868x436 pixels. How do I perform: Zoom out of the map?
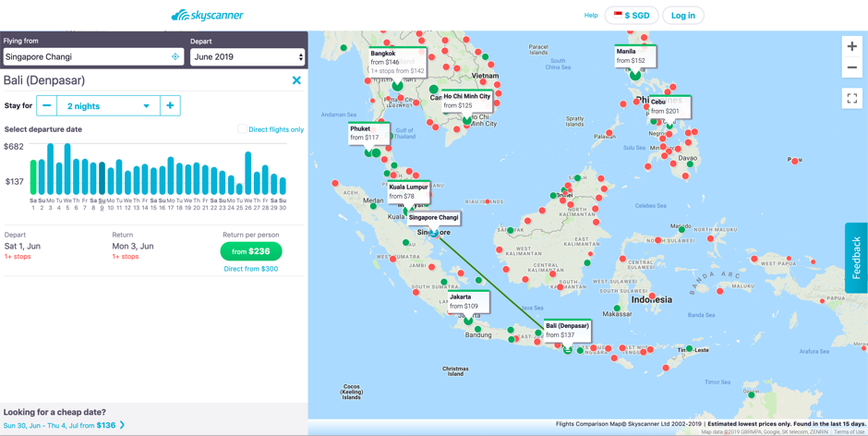pyautogui.click(x=851, y=68)
